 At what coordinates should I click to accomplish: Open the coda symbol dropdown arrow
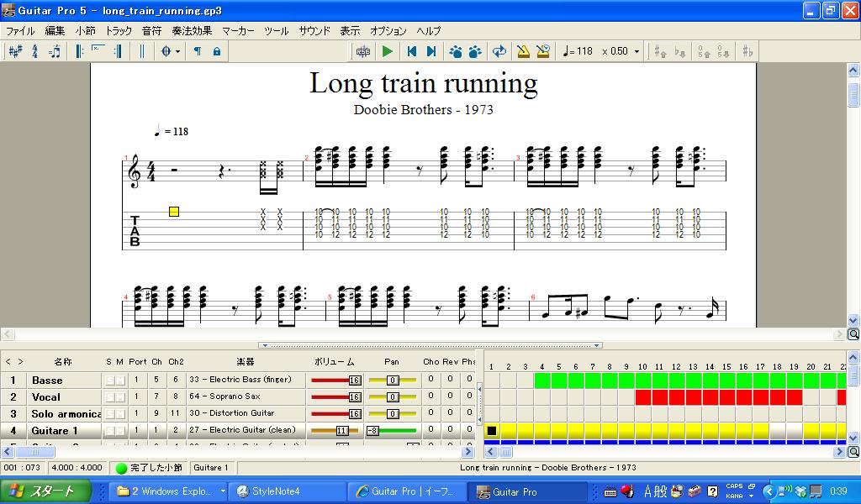pos(178,51)
